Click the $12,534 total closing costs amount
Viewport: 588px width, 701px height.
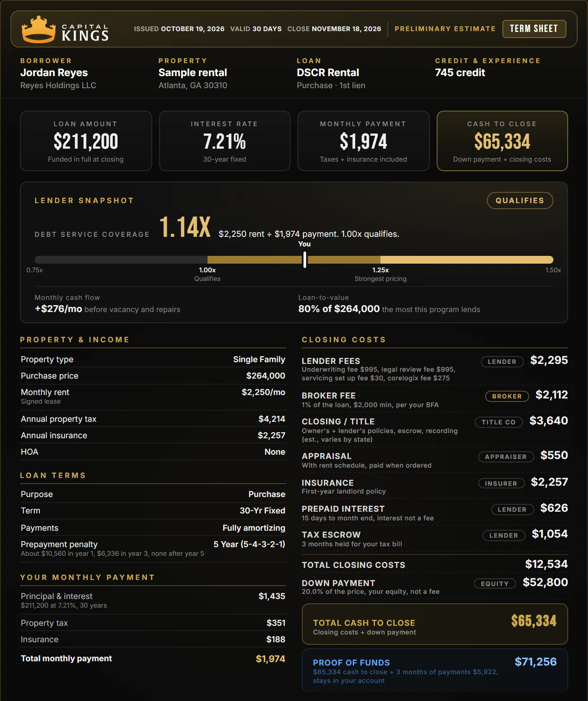546,564
